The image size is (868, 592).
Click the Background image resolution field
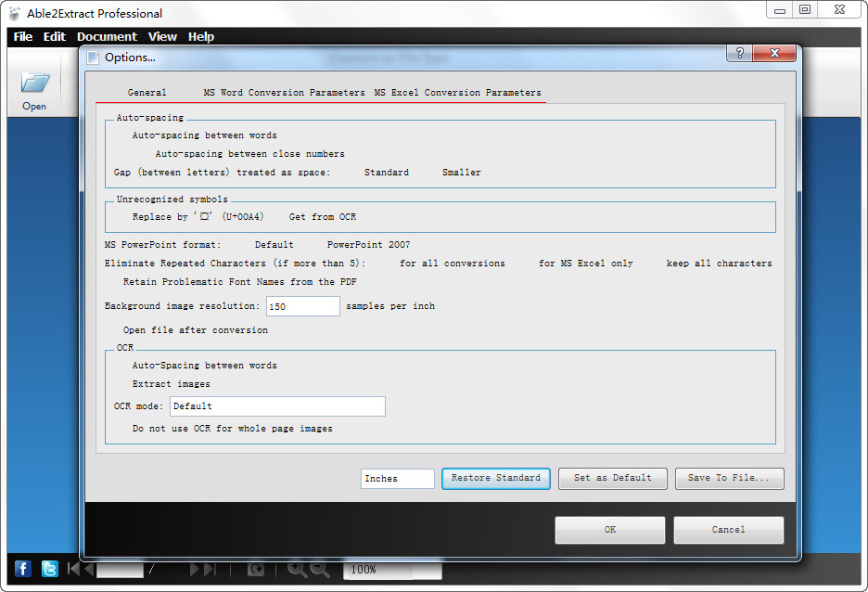(303, 306)
